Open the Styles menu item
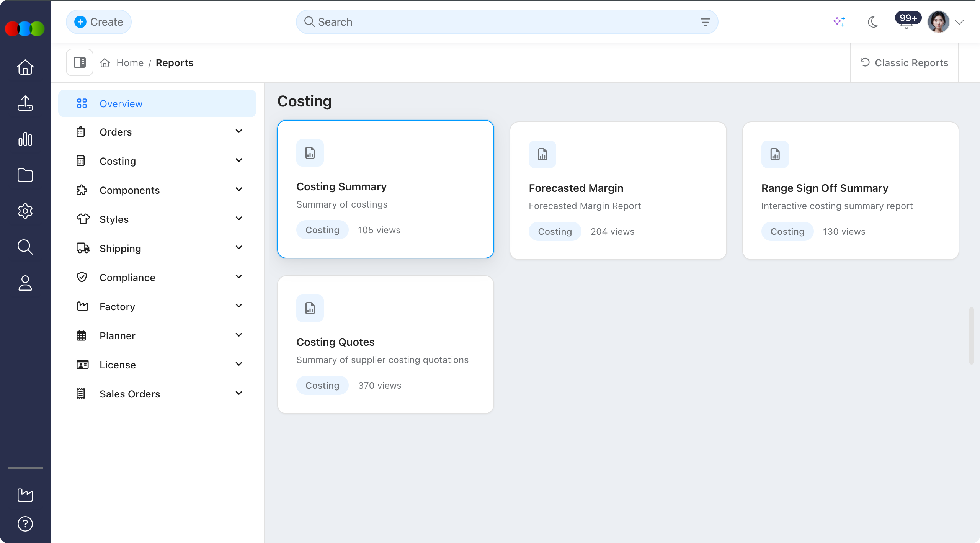 click(157, 219)
